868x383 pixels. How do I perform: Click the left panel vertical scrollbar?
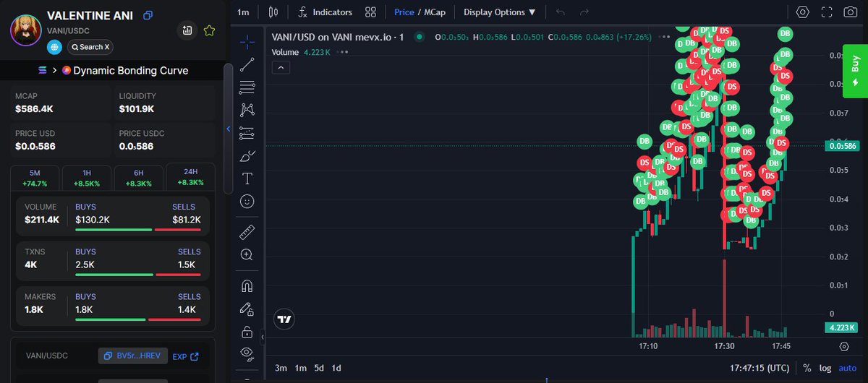(228, 128)
